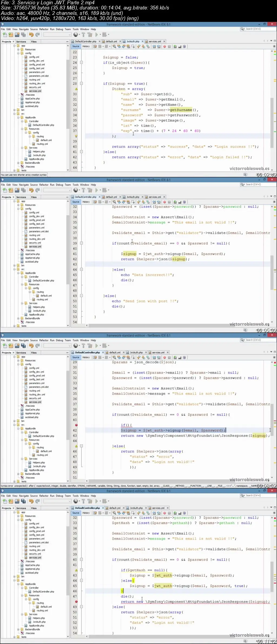
Task: Click Find Previous Occurrence in second frame
Action: (119, 202)
